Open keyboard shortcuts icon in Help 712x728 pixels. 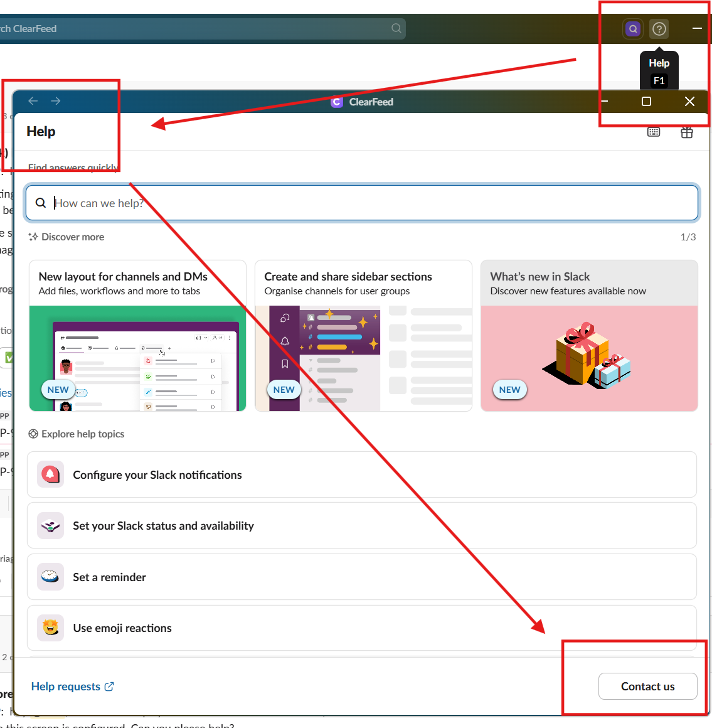coord(654,132)
